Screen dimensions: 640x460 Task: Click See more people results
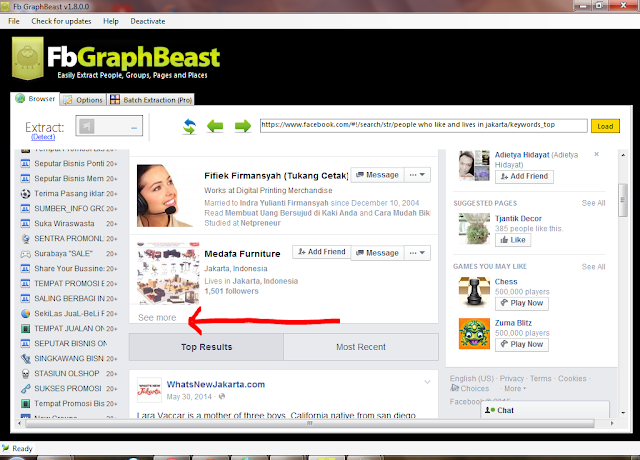pyautogui.click(x=157, y=318)
